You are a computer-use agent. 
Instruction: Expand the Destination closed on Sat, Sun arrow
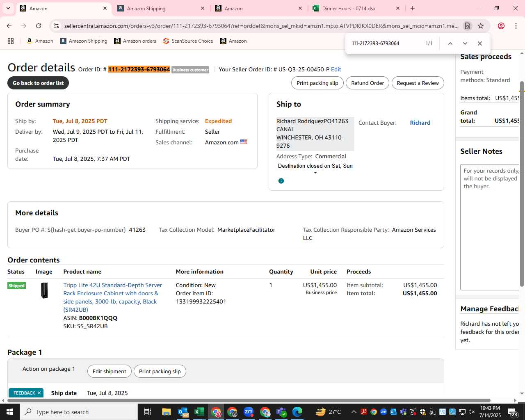tap(315, 173)
